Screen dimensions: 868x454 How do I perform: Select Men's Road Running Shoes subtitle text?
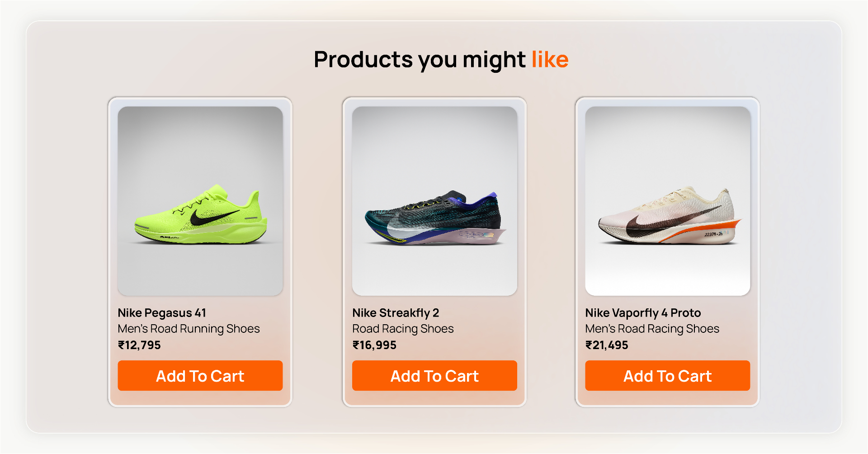pyautogui.click(x=188, y=328)
